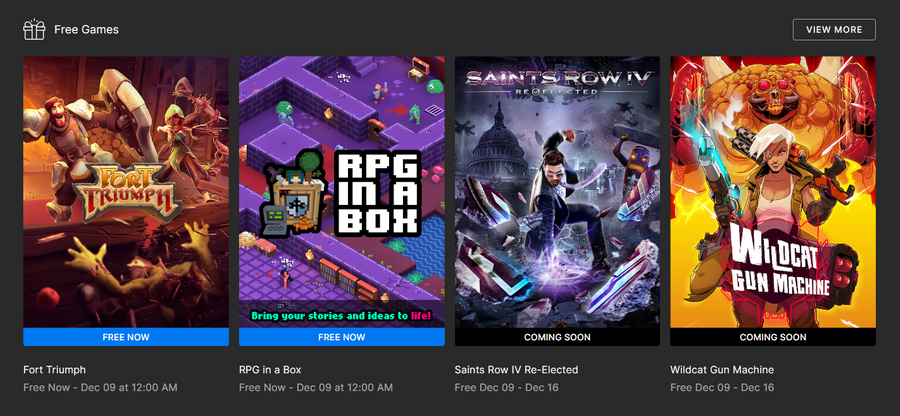900x416 pixels.
Task: Open Saints Row IV Re-Elected cover art
Action: pyautogui.click(x=557, y=192)
